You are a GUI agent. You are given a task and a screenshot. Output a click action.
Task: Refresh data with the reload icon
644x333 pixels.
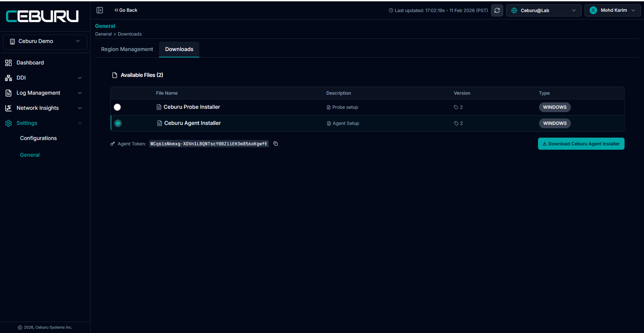point(497,10)
